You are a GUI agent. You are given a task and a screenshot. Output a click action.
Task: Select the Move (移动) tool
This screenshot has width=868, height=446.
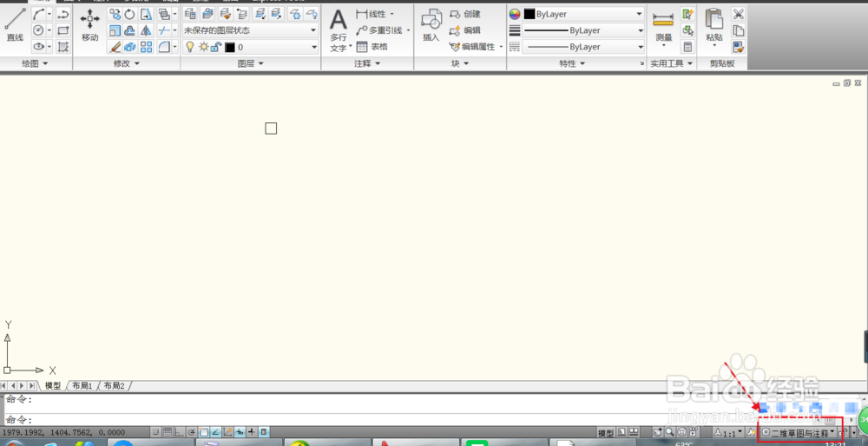(89, 25)
